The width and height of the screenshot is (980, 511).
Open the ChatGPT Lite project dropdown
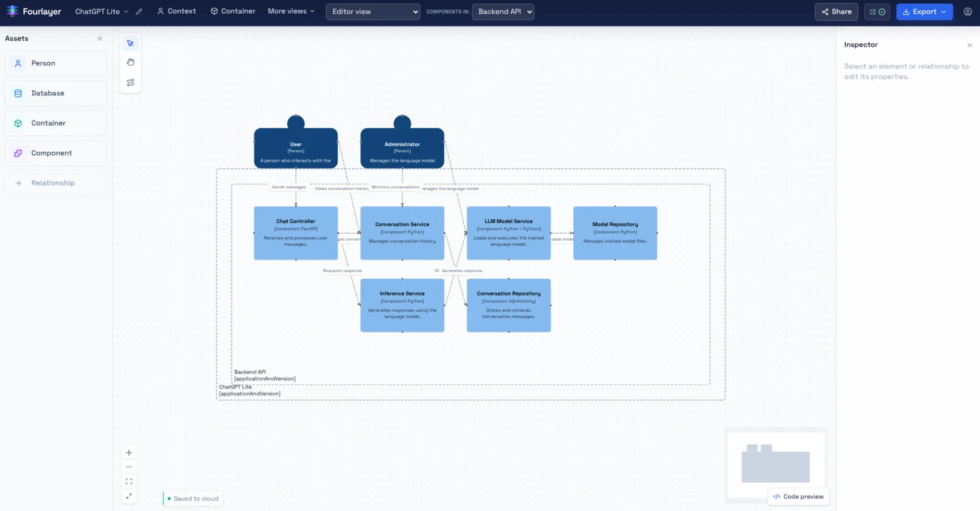click(102, 12)
